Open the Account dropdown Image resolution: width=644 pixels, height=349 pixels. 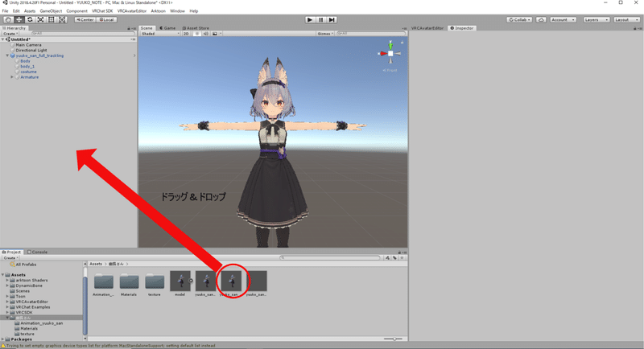(x=563, y=19)
